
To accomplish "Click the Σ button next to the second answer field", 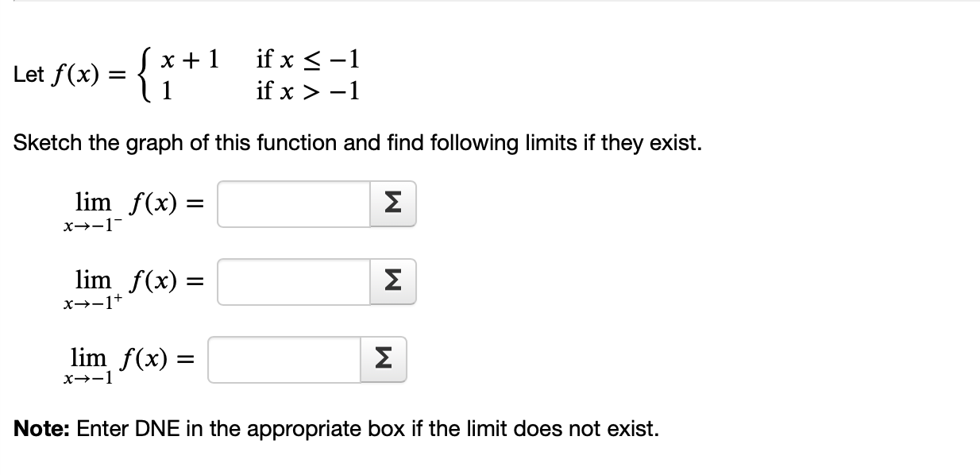I will coord(392,282).
